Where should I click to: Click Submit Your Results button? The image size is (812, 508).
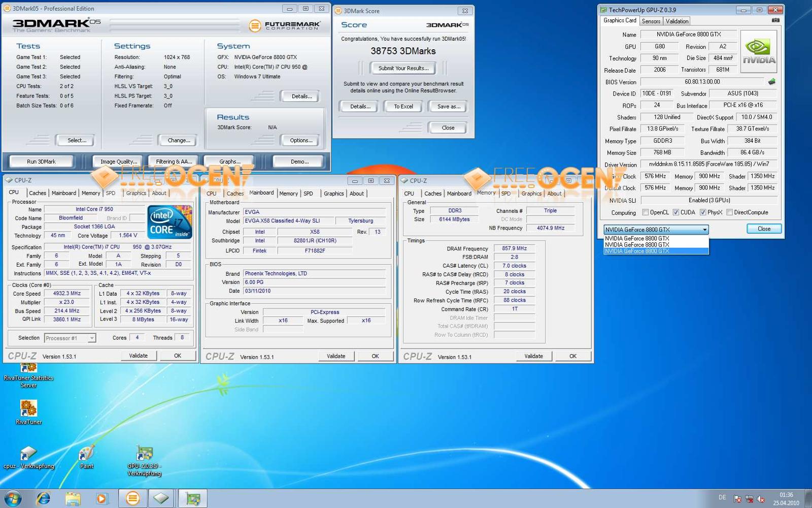click(403, 68)
